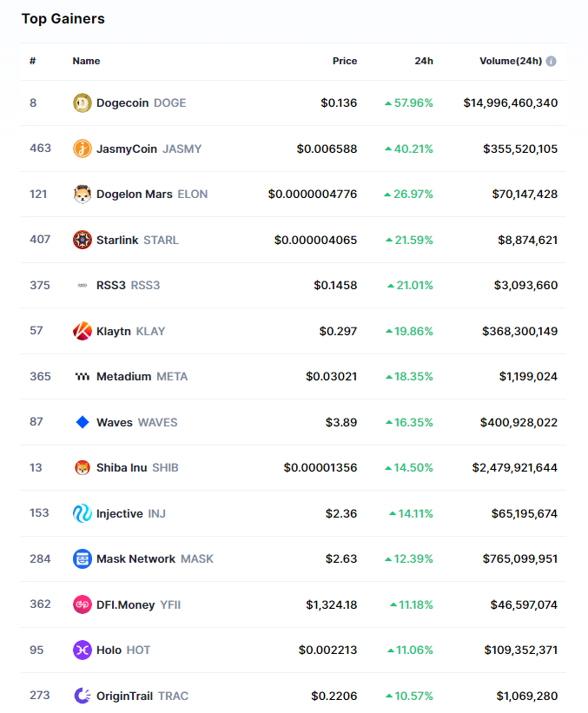
Task: Click the Injective logo icon
Action: coord(83,513)
